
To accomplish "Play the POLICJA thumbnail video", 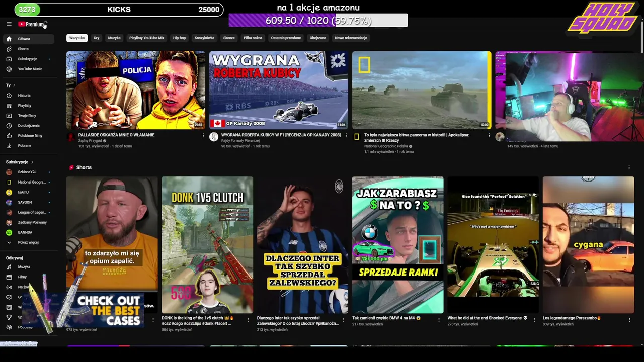I will pos(136,90).
